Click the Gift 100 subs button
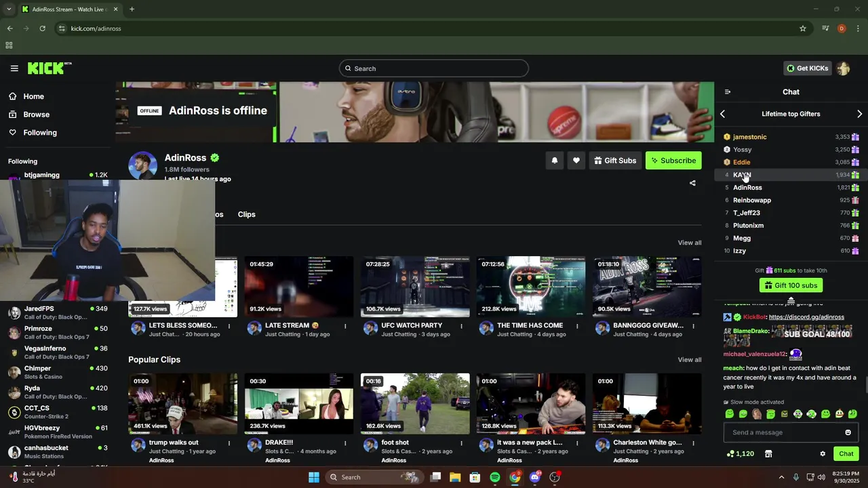Screen dimensions: 868x488 tap(791, 285)
